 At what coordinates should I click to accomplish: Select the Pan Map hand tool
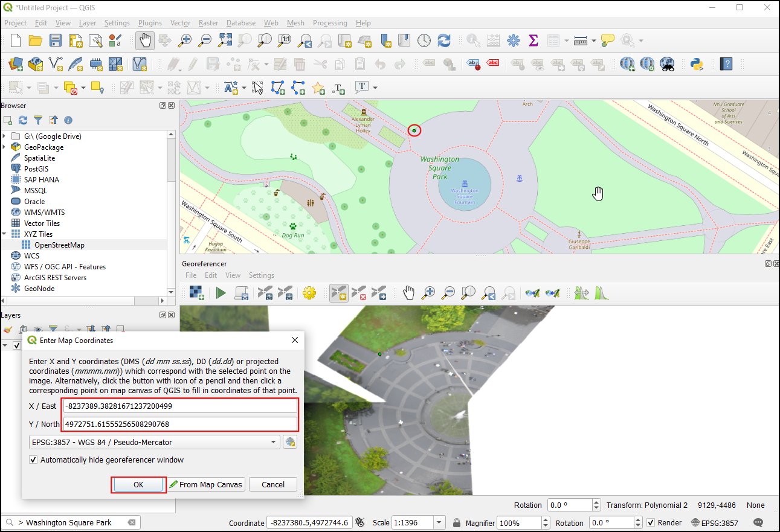(144, 40)
